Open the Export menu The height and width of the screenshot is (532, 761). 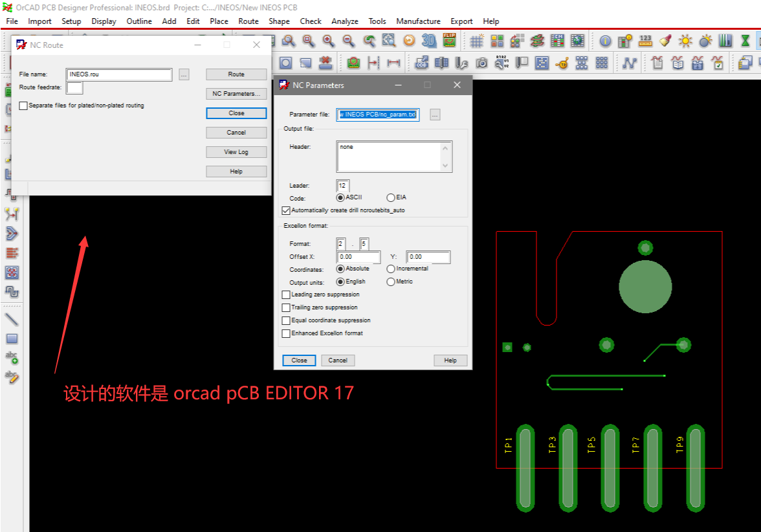[461, 21]
